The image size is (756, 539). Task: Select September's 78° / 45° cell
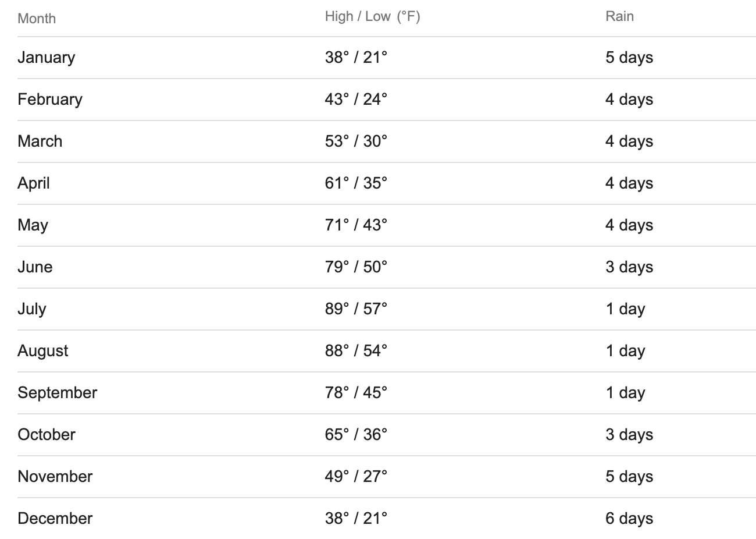[x=356, y=392]
